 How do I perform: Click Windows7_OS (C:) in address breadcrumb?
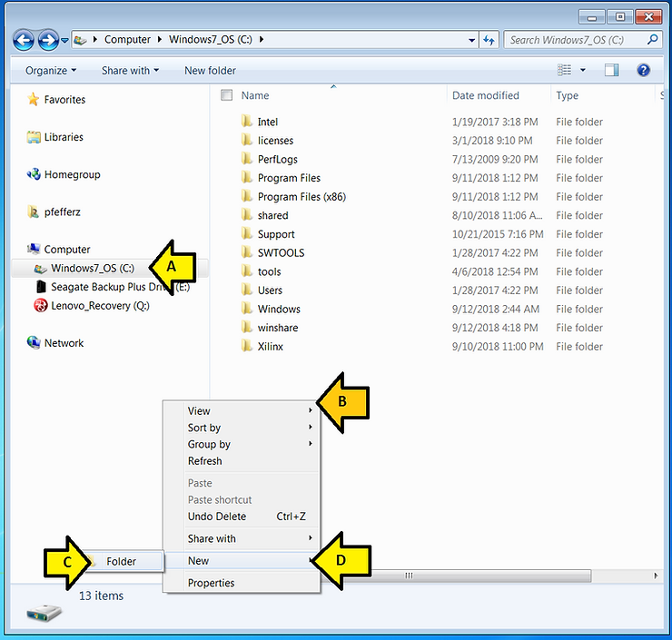(211, 39)
